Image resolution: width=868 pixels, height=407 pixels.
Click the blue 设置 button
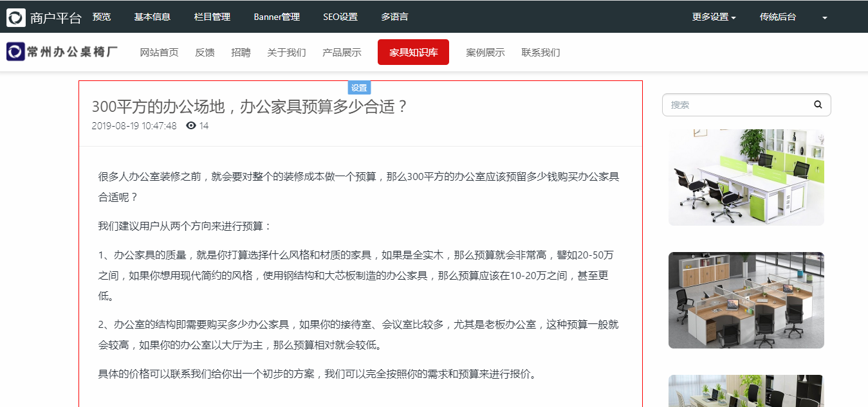tap(359, 88)
